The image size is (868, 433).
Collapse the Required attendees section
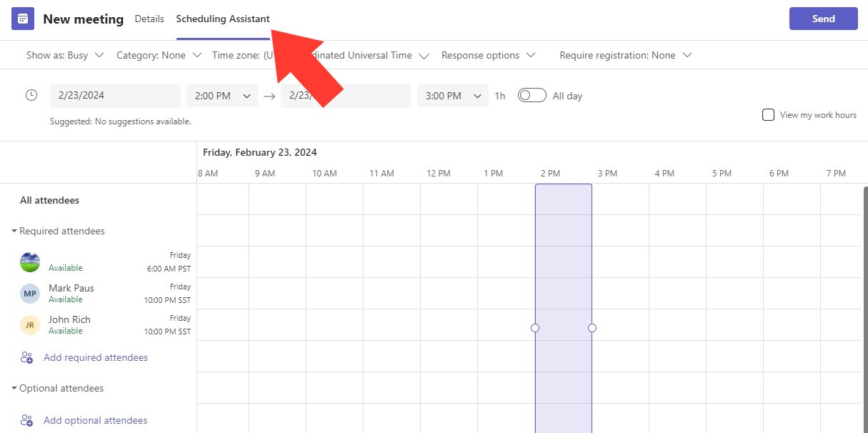pos(59,231)
